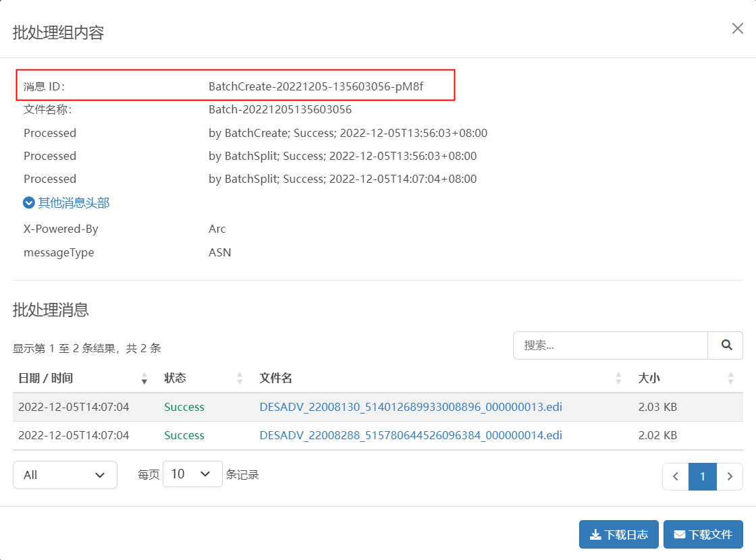Image resolution: width=756 pixels, height=560 pixels.
Task: Sort by 大小 column arrows
Action: [730, 379]
